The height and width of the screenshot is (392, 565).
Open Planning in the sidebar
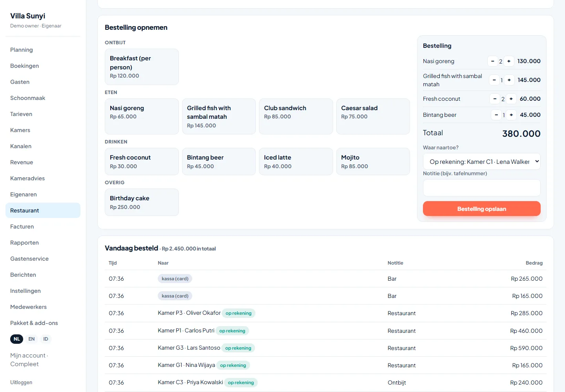click(43, 50)
